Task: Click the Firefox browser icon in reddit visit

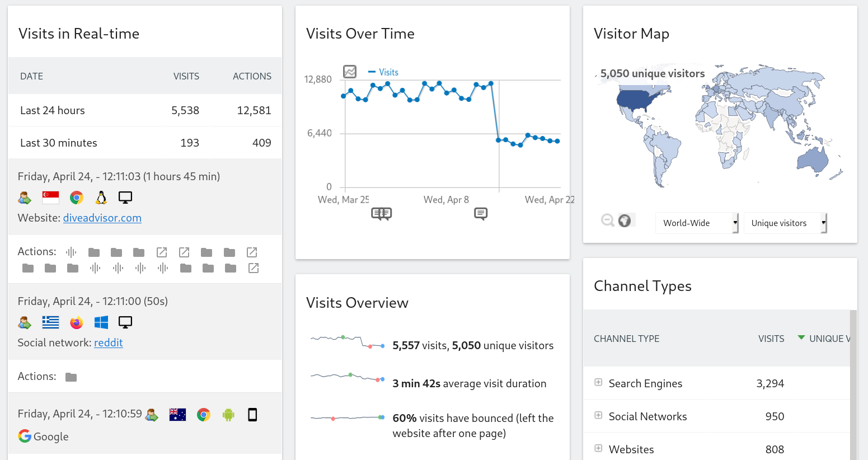Action: tap(77, 322)
